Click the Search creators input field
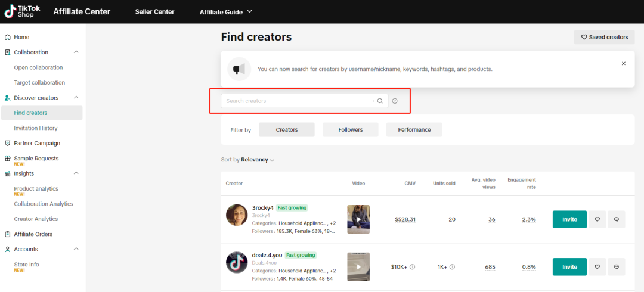644x292 pixels. point(297,101)
